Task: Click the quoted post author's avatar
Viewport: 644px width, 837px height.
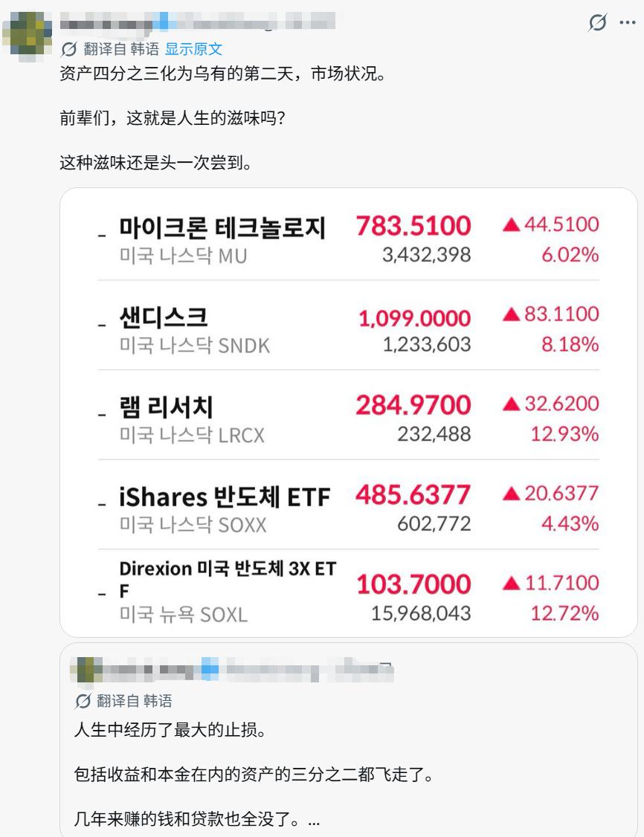Action: click(86, 670)
